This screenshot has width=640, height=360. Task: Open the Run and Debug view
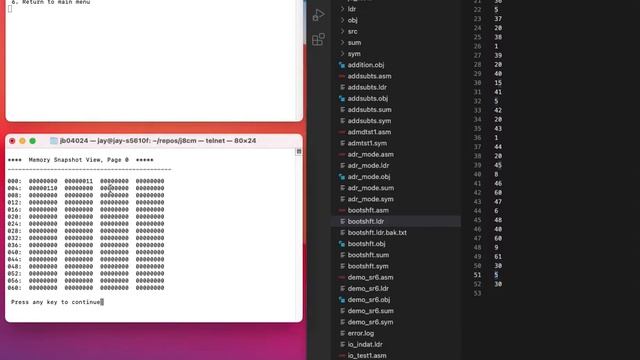click(318, 16)
